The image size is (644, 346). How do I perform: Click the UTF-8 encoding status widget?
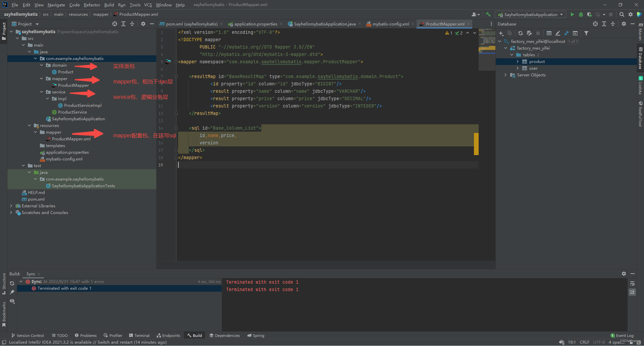pos(599,342)
